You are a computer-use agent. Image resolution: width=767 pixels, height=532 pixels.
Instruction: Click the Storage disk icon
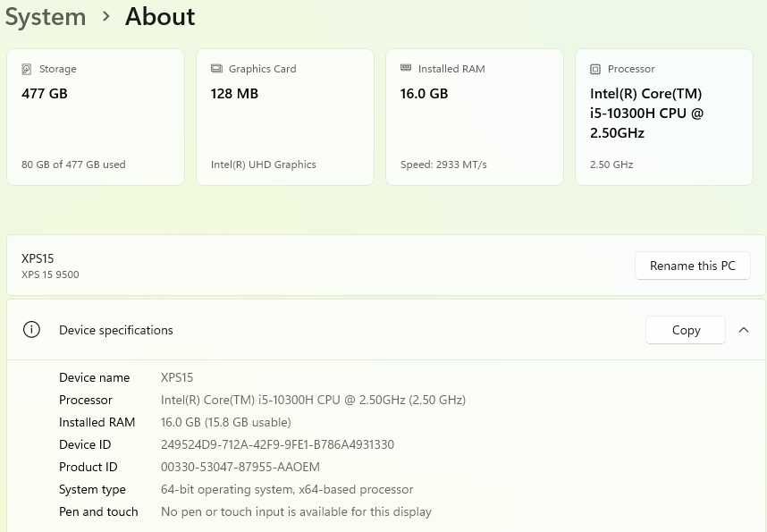click(27, 69)
